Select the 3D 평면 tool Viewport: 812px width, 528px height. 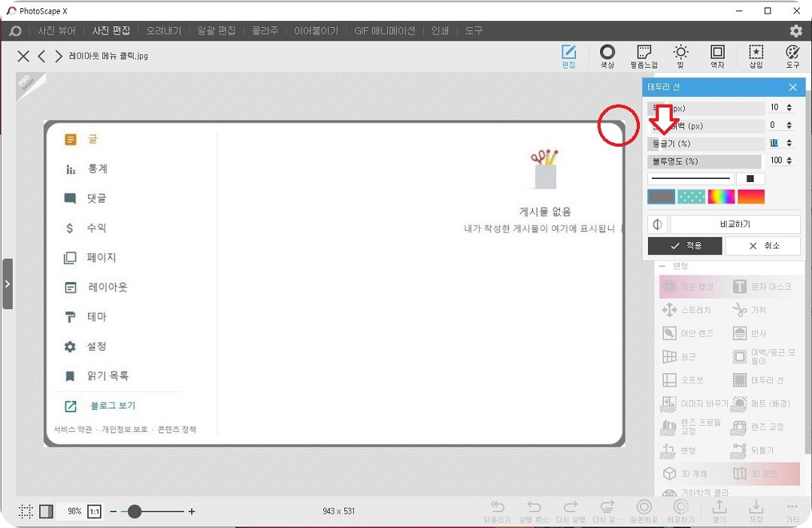point(755,474)
